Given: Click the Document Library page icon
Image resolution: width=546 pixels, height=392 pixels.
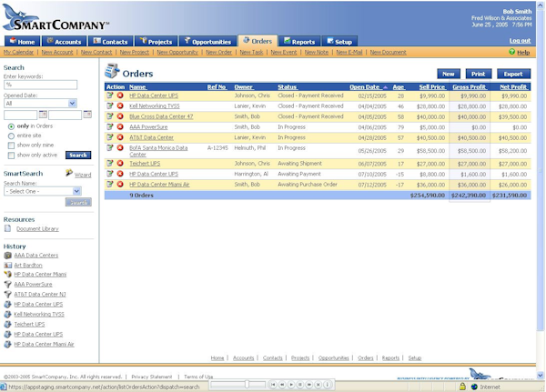Looking at the screenshot, I should (x=7, y=228).
